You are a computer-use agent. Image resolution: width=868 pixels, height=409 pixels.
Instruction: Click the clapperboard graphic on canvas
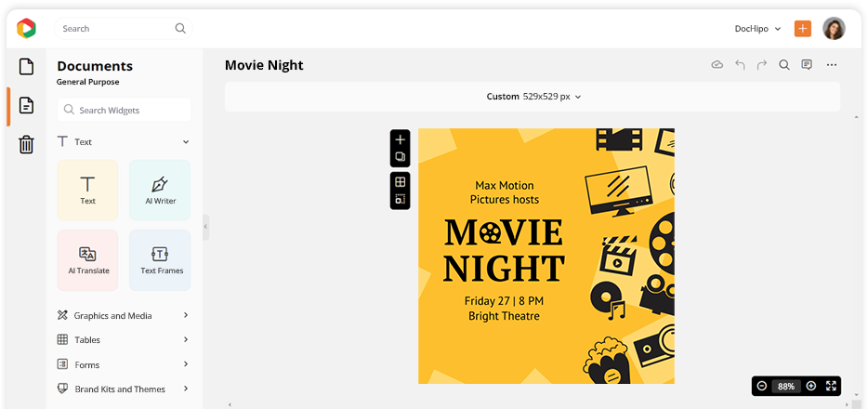(618, 257)
